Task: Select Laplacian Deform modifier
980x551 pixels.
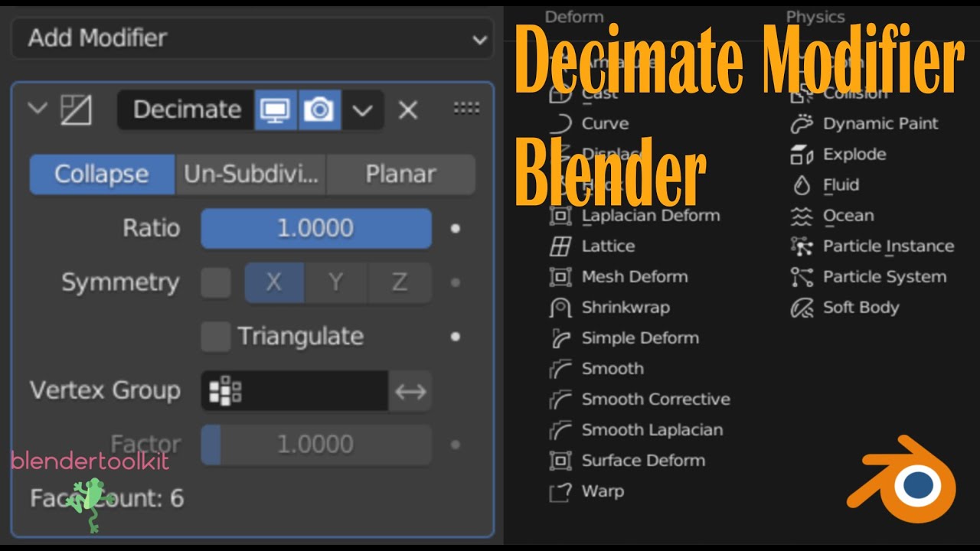Action: 651,216
